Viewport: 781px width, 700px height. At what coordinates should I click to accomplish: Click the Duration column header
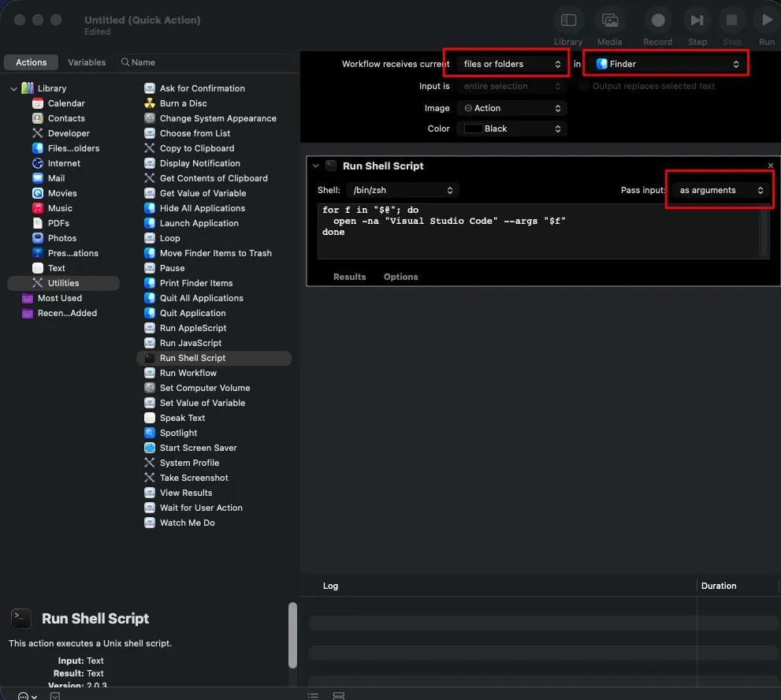pos(718,586)
